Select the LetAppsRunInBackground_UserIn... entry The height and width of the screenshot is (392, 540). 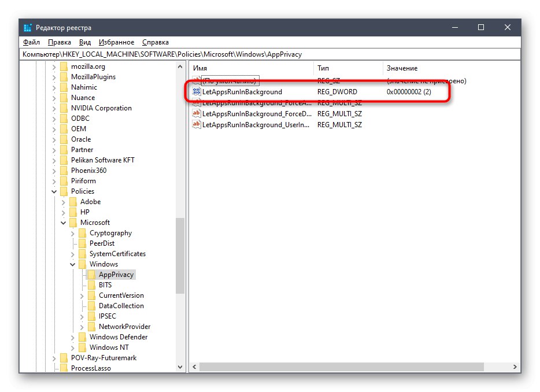pyautogui.click(x=256, y=125)
